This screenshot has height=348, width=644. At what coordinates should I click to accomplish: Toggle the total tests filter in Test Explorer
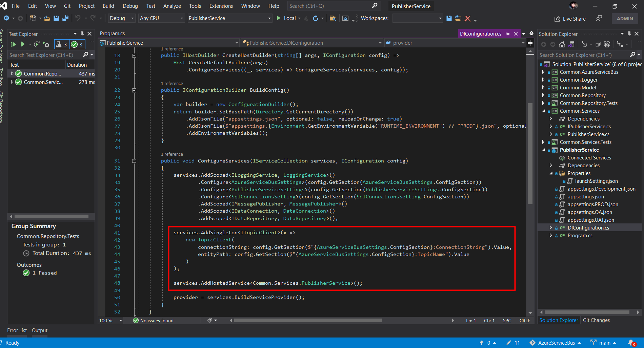click(62, 44)
